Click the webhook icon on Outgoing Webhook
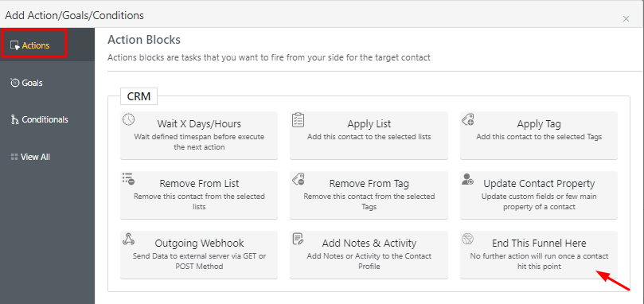The height and width of the screenshot is (304, 644). 128,239
